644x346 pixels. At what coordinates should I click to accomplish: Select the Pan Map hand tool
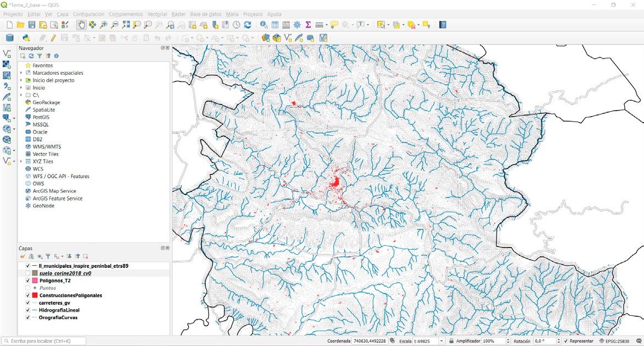(x=81, y=25)
